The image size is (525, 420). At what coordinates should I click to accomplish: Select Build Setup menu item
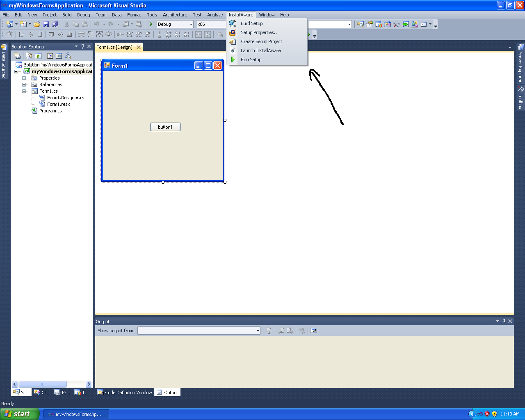(x=267, y=23)
